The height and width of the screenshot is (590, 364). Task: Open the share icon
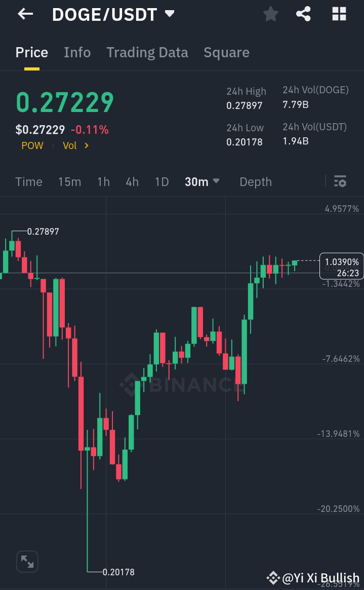303,14
